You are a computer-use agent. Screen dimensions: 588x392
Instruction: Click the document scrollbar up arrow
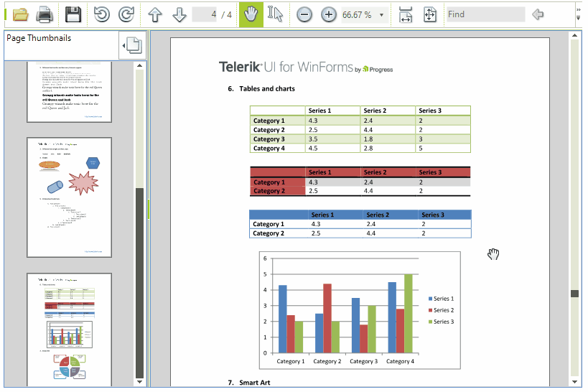tap(574, 35)
